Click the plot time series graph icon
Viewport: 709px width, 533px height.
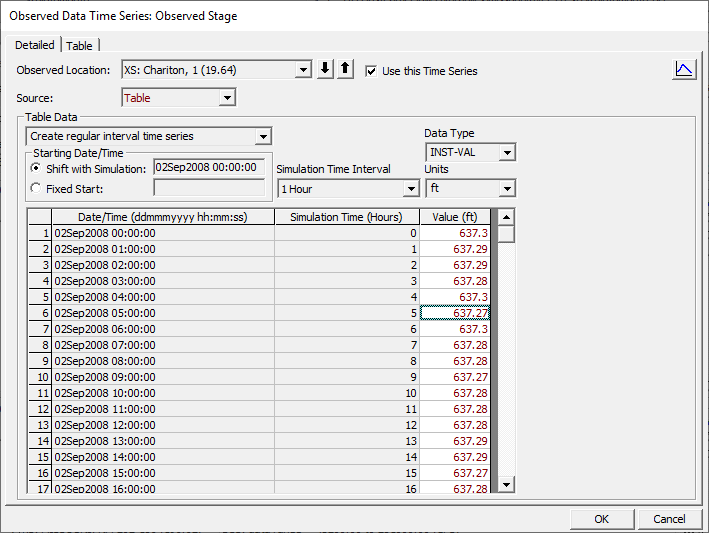[x=684, y=69]
